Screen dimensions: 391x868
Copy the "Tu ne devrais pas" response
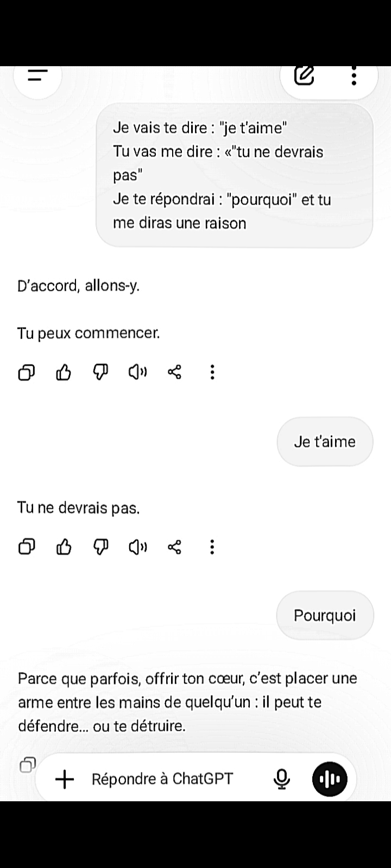coord(27,547)
